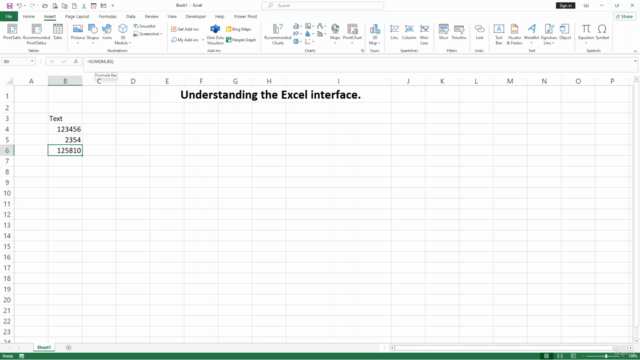640x360 pixels.
Task: Undo the last action
Action: pyautogui.click(x=19, y=6)
